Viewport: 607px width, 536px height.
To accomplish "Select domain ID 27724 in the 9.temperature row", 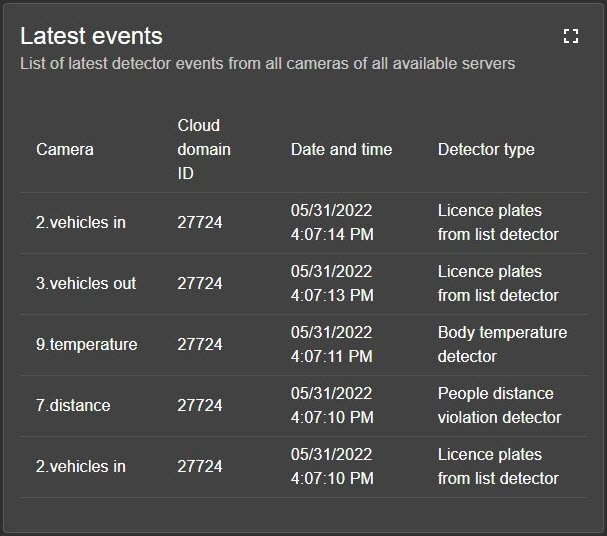I will coord(200,344).
